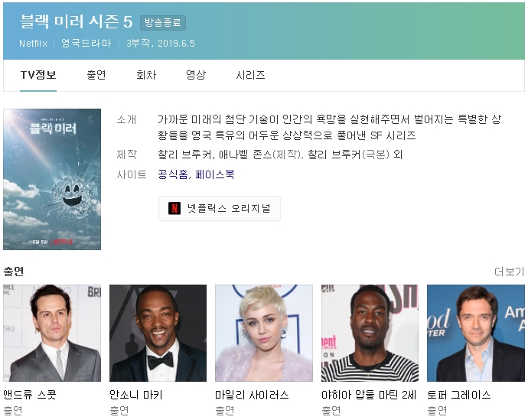Click the 출연 section heading
Viewport: 528px width, 420px height.
[x=14, y=272]
